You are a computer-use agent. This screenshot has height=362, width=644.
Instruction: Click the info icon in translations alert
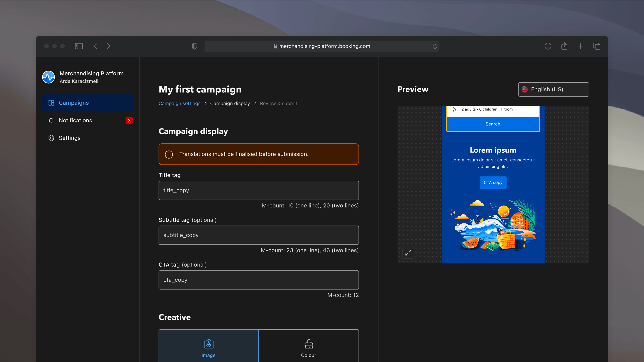[169, 154]
